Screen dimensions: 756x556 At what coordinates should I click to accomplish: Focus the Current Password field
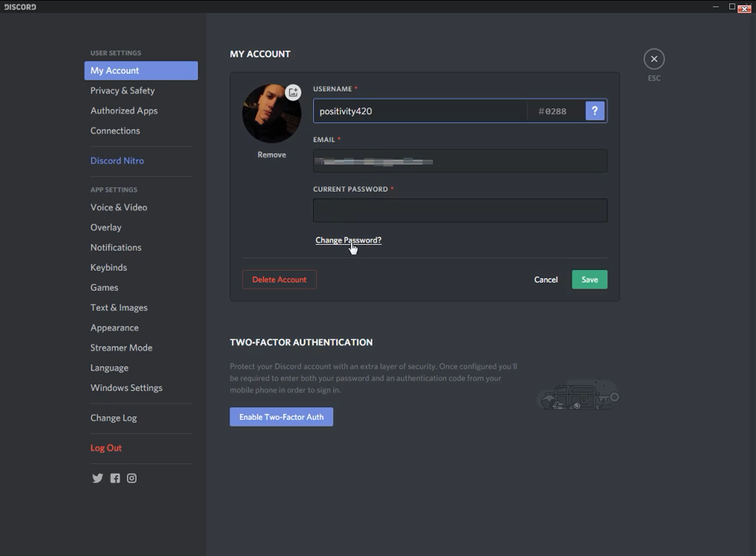pyautogui.click(x=460, y=210)
